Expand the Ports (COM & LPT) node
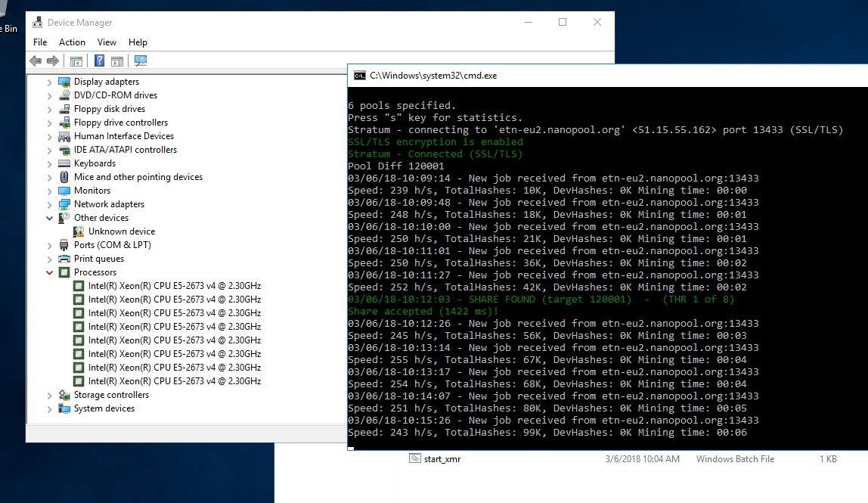This screenshot has width=868, height=503. (49, 245)
